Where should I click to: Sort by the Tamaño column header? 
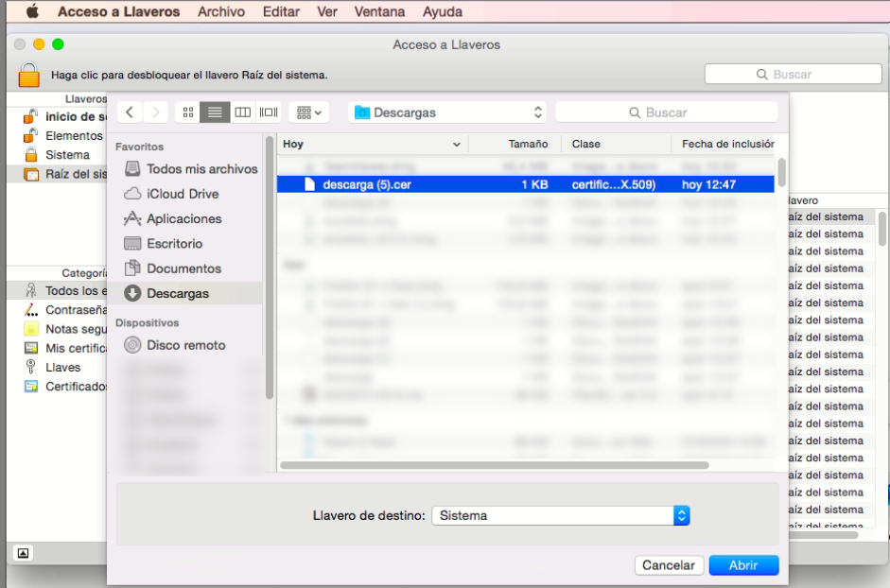515,144
